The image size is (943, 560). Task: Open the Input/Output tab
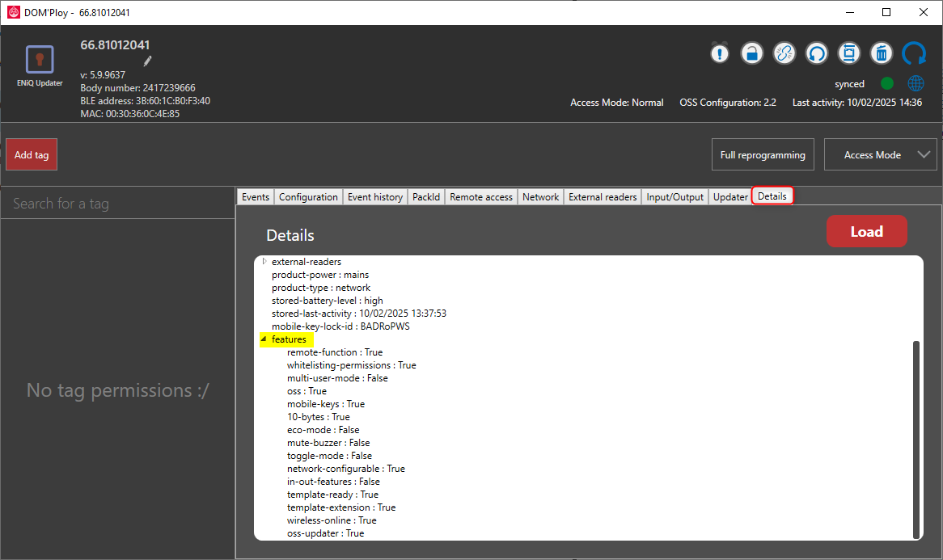[674, 197]
